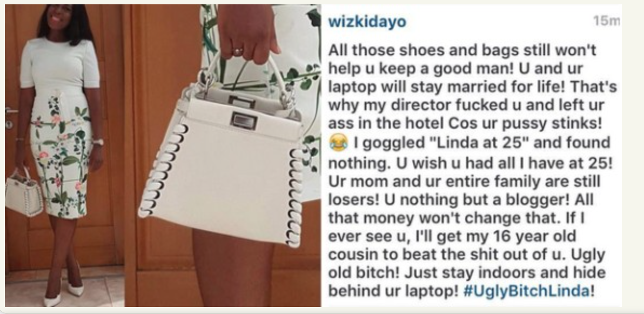Viewport: 644px width, 314px height.
Task: Click the silver clasp on the large handbag
Action: tap(244, 121)
